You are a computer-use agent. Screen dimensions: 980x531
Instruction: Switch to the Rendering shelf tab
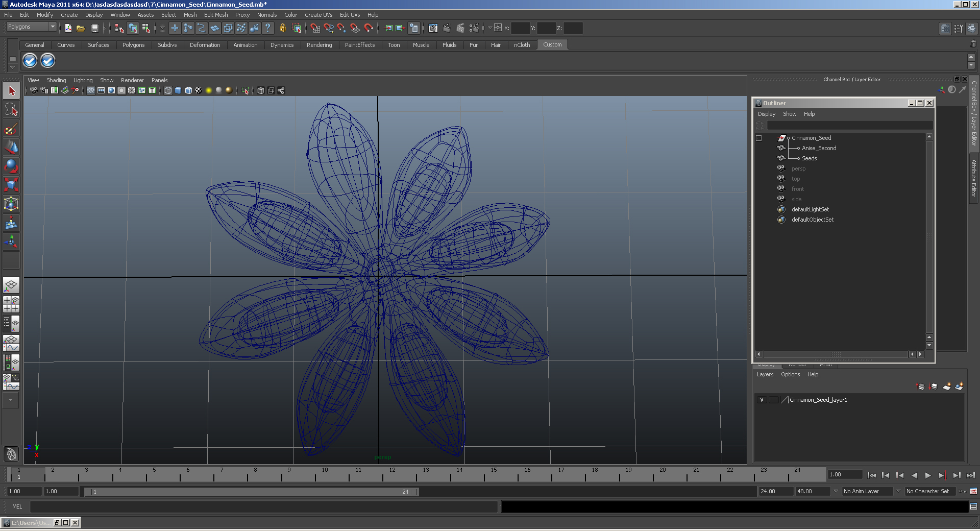tap(319, 45)
